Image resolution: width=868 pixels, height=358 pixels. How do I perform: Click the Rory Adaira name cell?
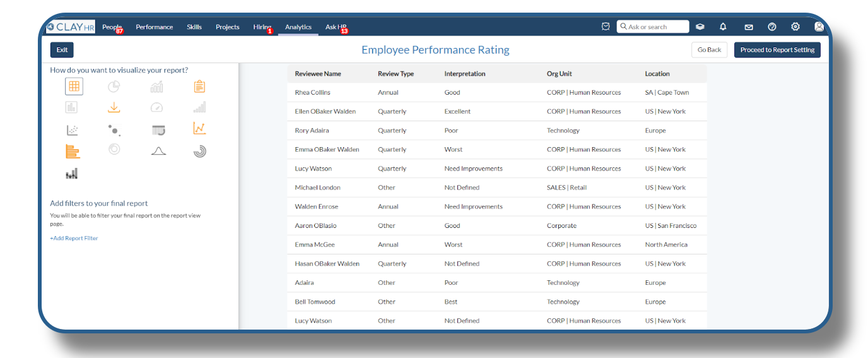pyautogui.click(x=312, y=131)
